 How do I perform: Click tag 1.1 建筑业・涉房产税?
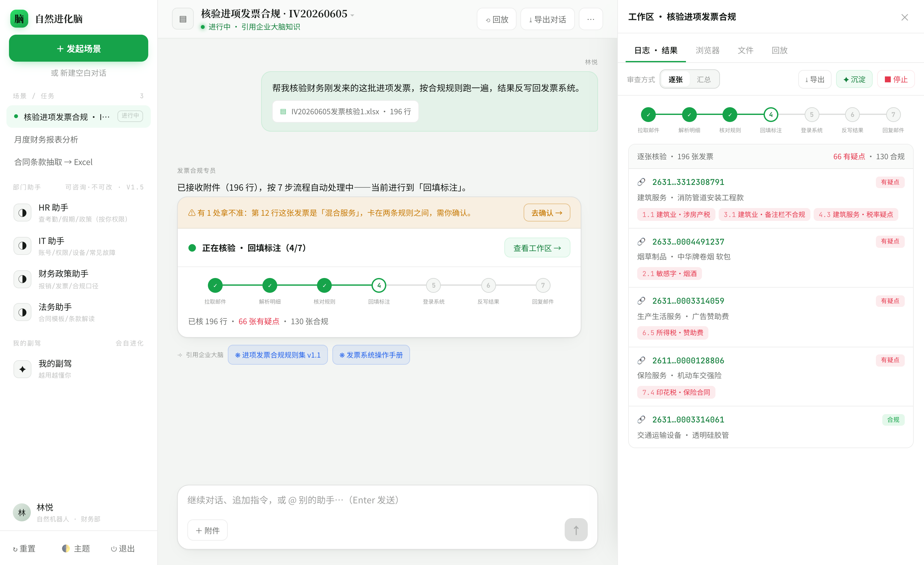pyautogui.click(x=676, y=214)
